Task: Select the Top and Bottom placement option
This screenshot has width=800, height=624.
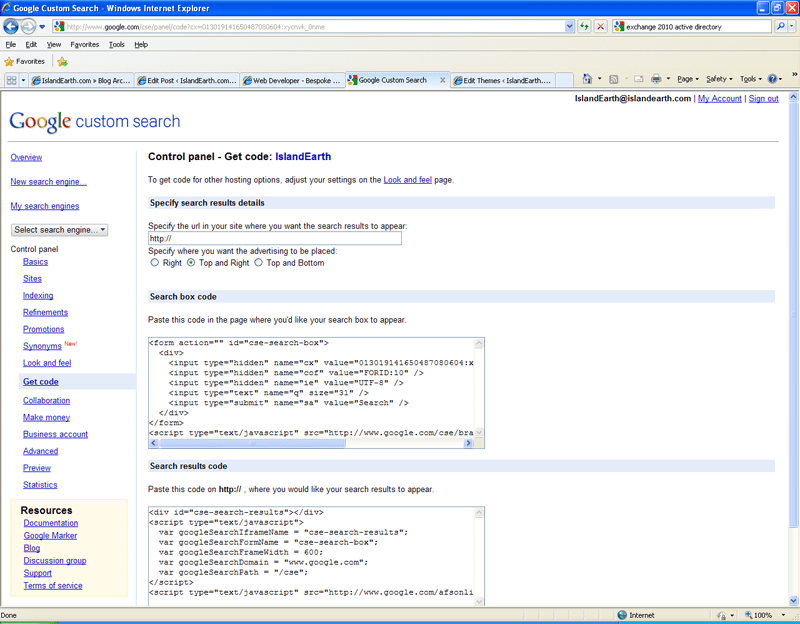Action: coord(258,263)
